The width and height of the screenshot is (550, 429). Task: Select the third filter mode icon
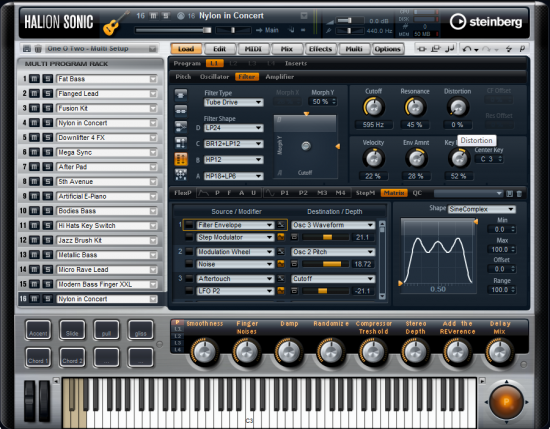click(x=181, y=126)
